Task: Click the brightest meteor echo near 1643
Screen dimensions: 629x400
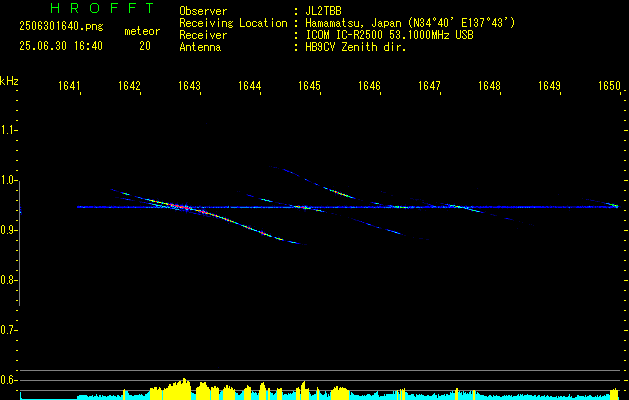Action: pos(179,207)
